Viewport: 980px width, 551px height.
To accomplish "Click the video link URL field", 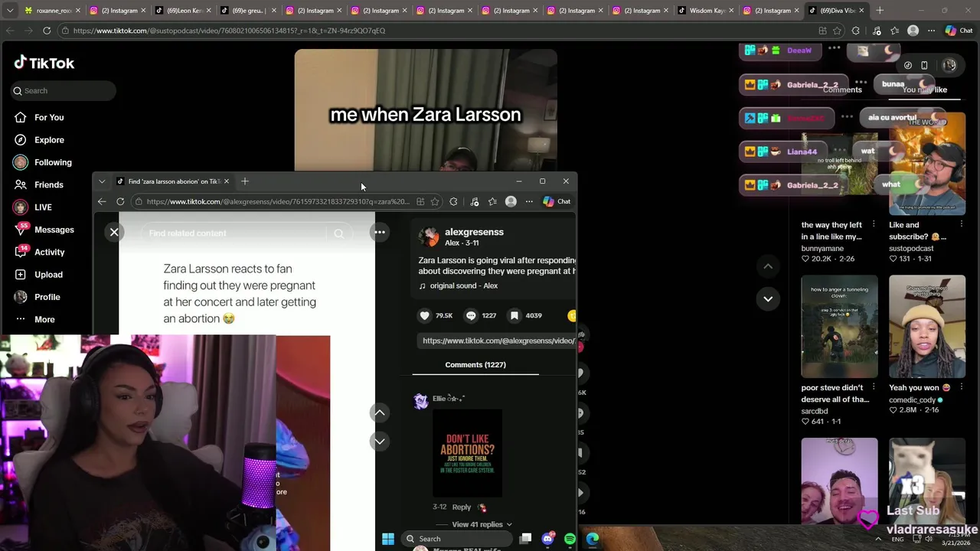I will click(x=498, y=341).
